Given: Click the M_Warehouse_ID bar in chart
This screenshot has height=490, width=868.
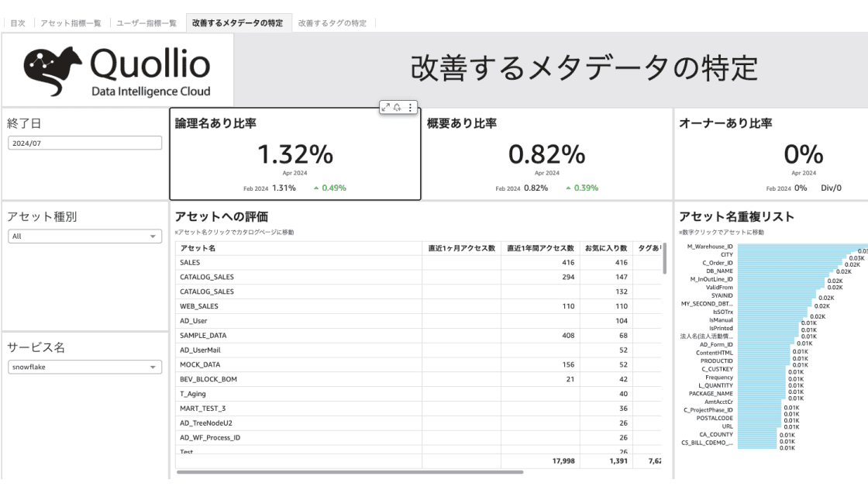Looking at the screenshot, I should point(798,247).
